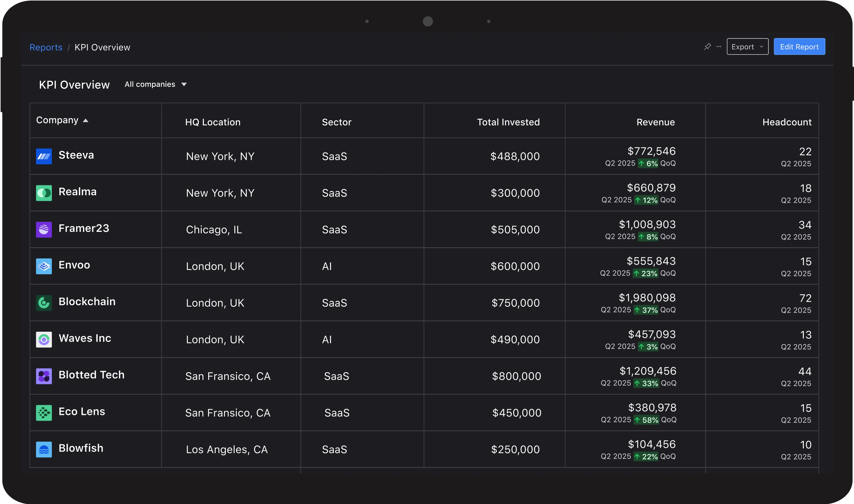The image size is (854, 504).
Task: Click the Waves Inc logo icon
Action: pyautogui.click(x=44, y=339)
